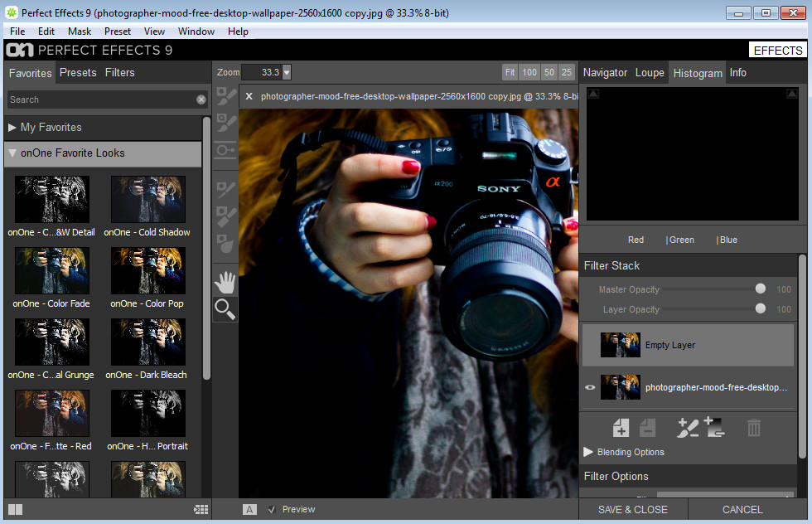Select the Hand pan tool

pos(225,282)
